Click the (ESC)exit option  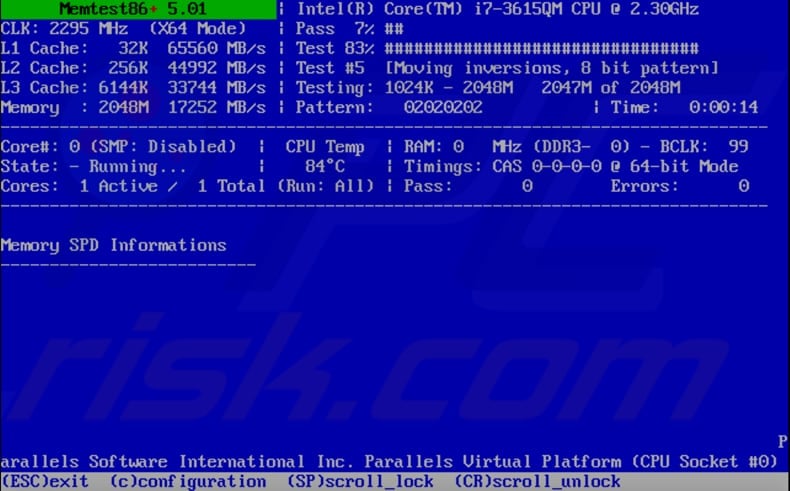point(44,481)
